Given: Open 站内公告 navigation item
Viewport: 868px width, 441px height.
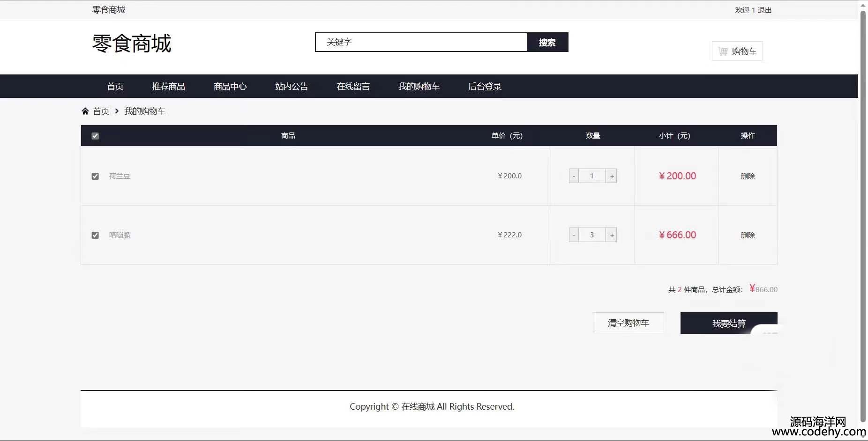Looking at the screenshot, I should click(292, 87).
